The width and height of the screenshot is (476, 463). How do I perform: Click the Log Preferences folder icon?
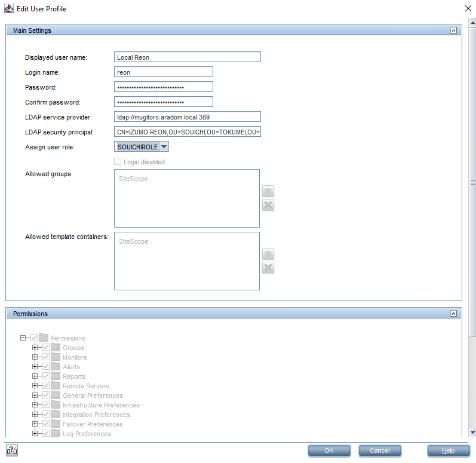click(x=56, y=433)
